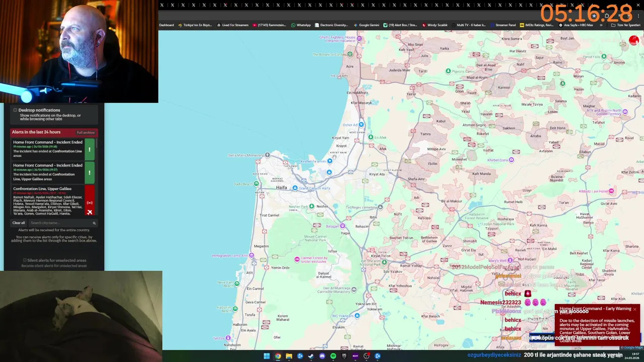644x362 pixels.
Task: Tick Silent alerts for unselected areas
Action: [25, 260]
